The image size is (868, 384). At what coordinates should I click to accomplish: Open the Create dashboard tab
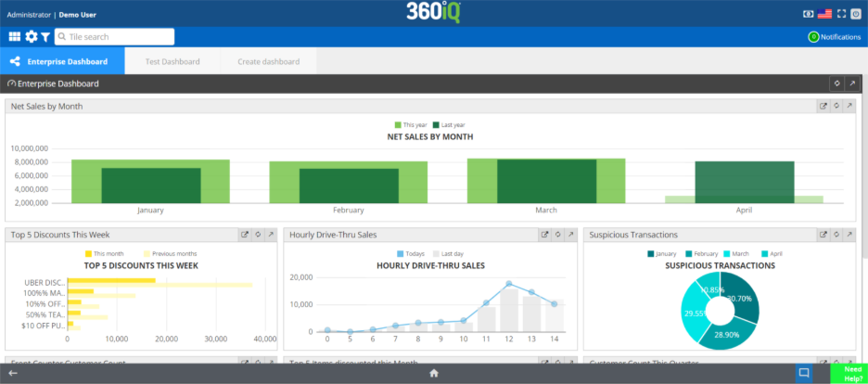pyautogui.click(x=268, y=61)
